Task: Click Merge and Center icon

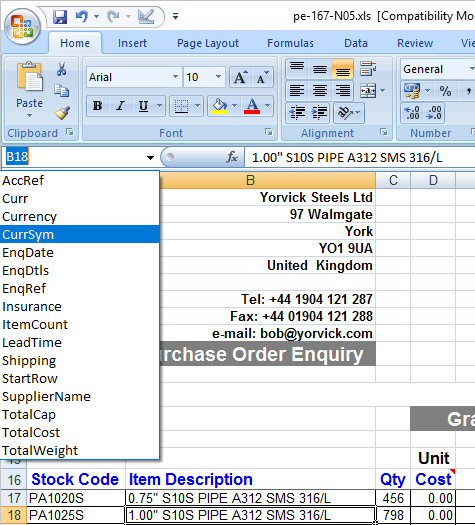Action: tap(368, 91)
